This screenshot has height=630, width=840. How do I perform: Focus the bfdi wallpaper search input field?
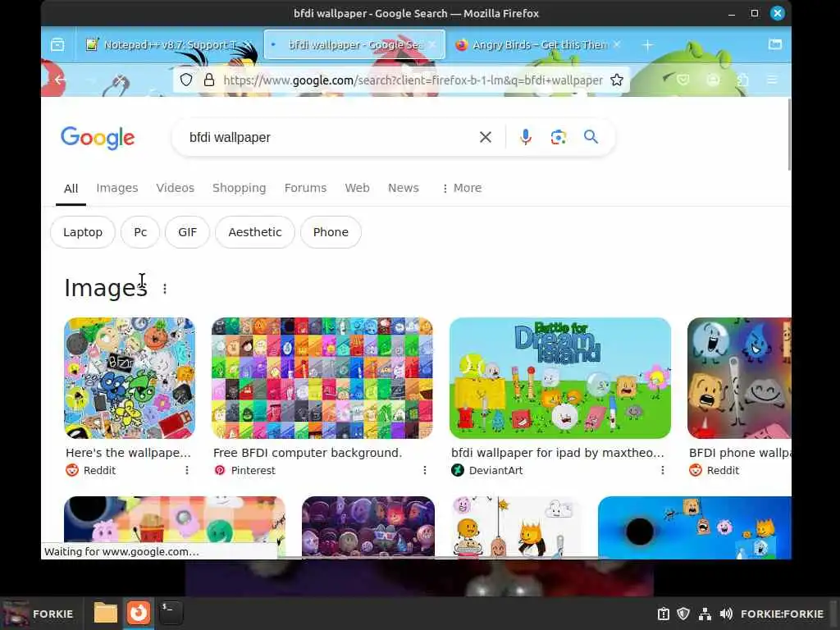click(326, 137)
